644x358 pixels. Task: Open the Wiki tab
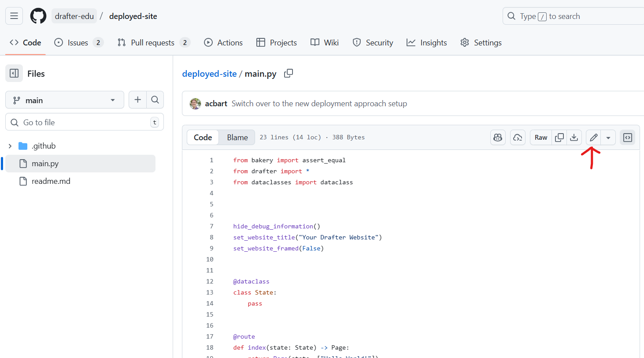click(325, 43)
